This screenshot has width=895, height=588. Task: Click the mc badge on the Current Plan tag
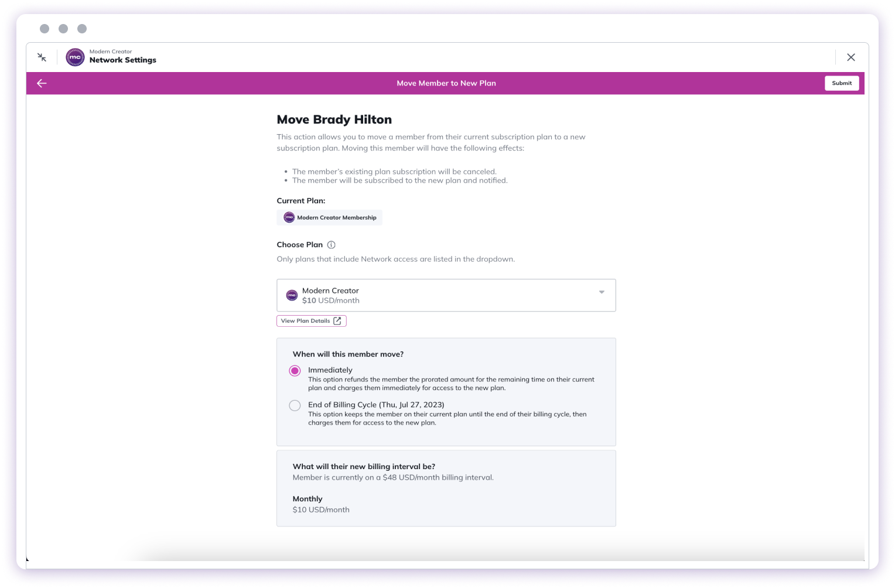288,217
